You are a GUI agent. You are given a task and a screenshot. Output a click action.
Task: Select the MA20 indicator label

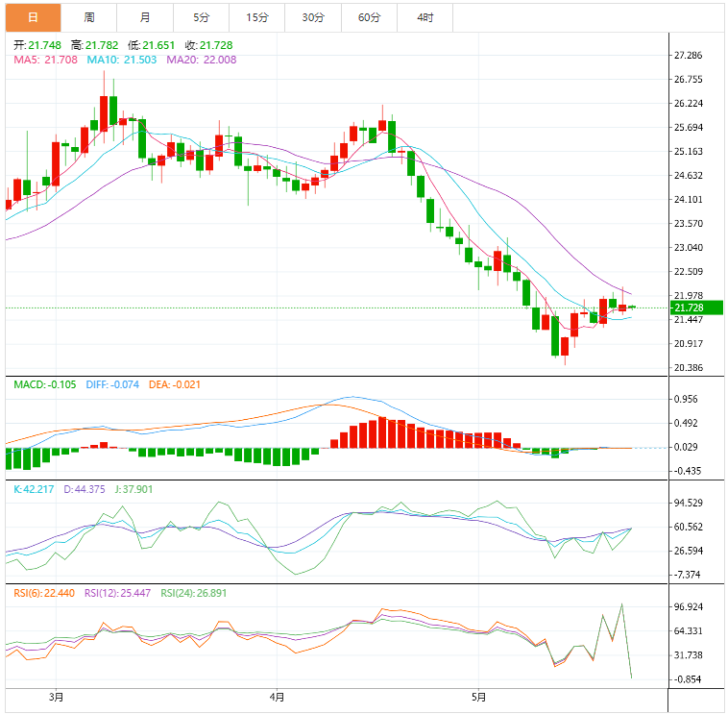(x=202, y=60)
